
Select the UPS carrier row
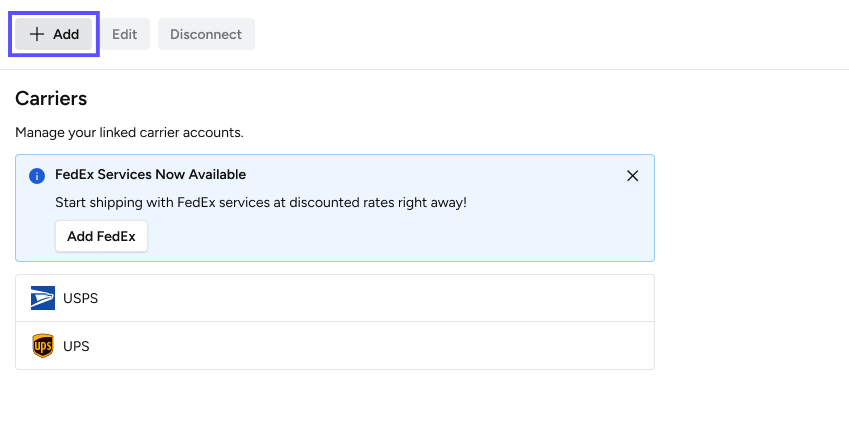tap(335, 346)
